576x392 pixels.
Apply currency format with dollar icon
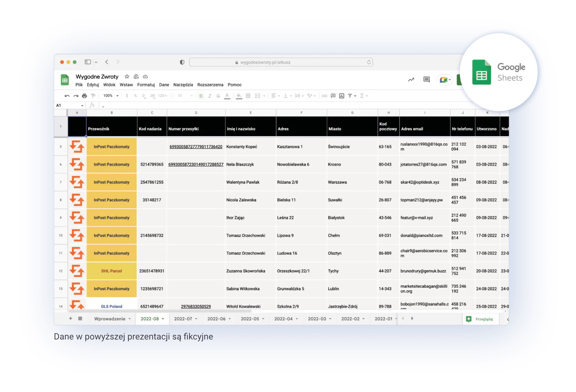pos(127,96)
